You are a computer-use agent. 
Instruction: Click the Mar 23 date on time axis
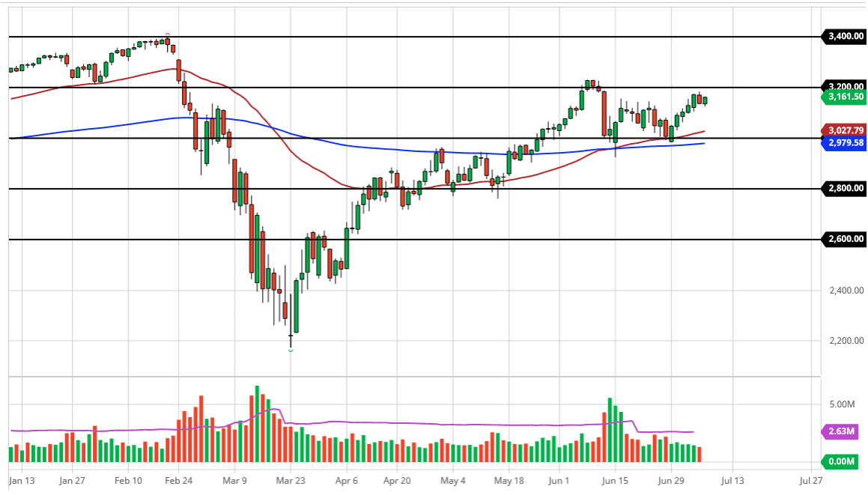(x=290, y=480)
